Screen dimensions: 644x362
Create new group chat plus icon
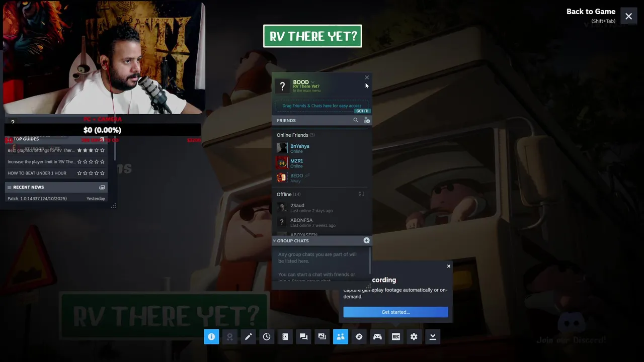[x=366, y=240]
